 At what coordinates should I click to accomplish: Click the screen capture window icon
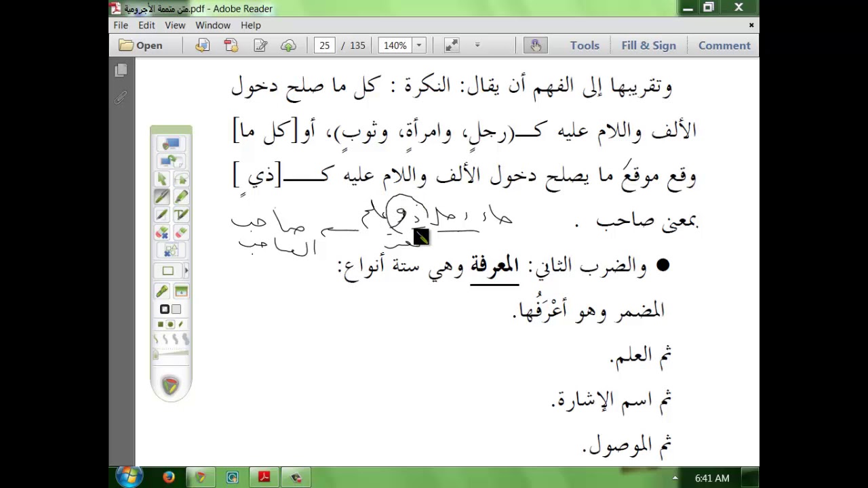(180, 291)
